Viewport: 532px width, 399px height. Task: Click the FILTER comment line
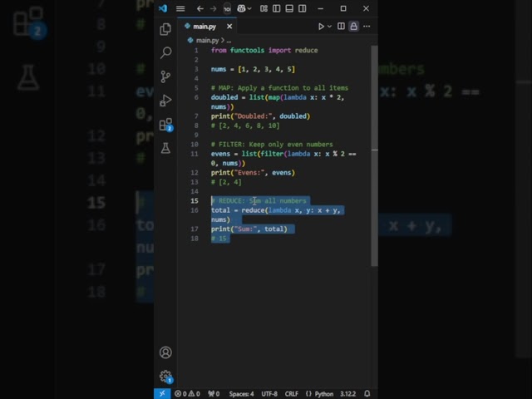coord(272,144)
